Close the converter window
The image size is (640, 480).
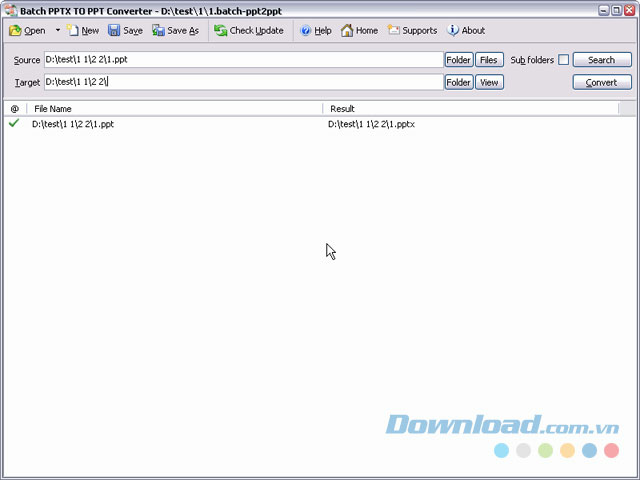click(629, 10)
